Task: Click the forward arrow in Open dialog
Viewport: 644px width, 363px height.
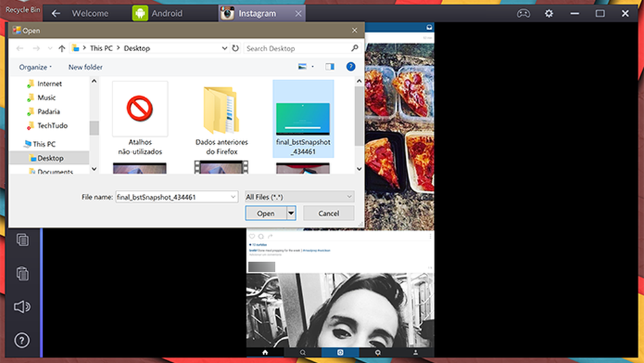Action: click(36, 48)
